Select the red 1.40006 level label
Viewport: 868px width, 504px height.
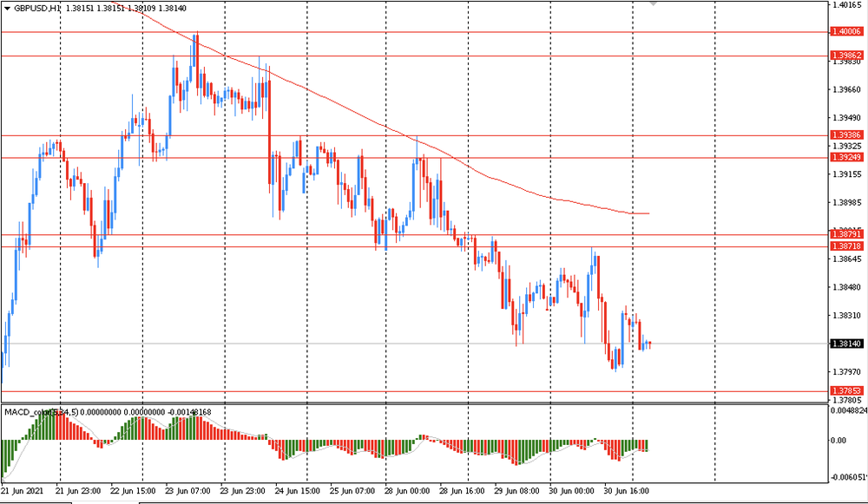pyautogui.click(x=847, y=31)
